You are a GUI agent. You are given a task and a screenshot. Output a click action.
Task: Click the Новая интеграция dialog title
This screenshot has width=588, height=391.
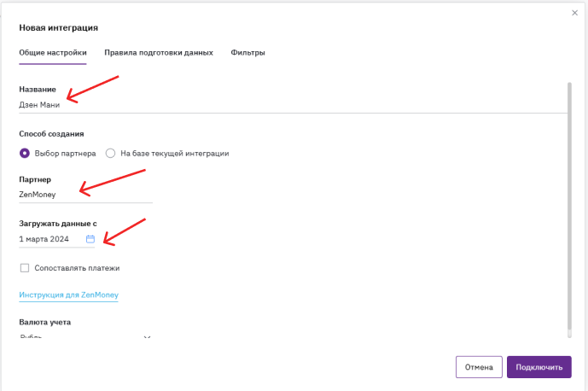coord(59,28)
